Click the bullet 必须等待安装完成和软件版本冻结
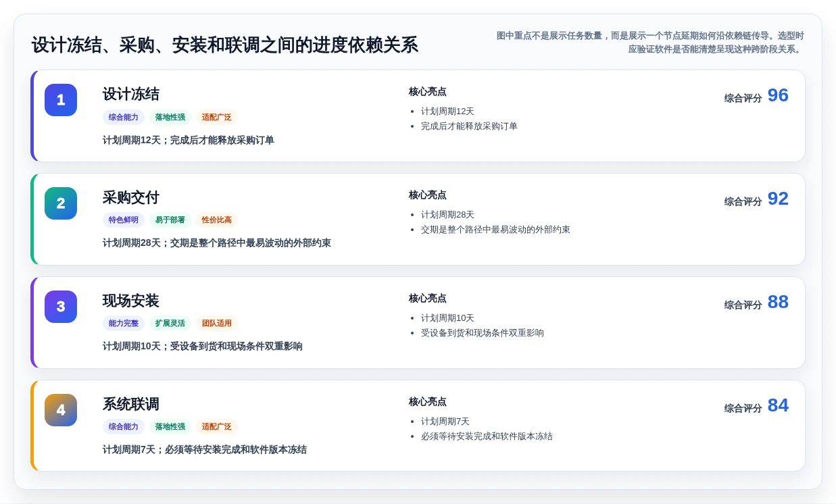Viewport: 836px width, 504px height. click(x=487, y=436)
